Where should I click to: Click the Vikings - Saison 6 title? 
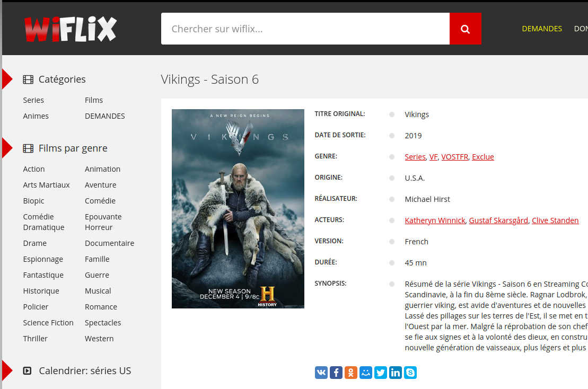point(209,79)
